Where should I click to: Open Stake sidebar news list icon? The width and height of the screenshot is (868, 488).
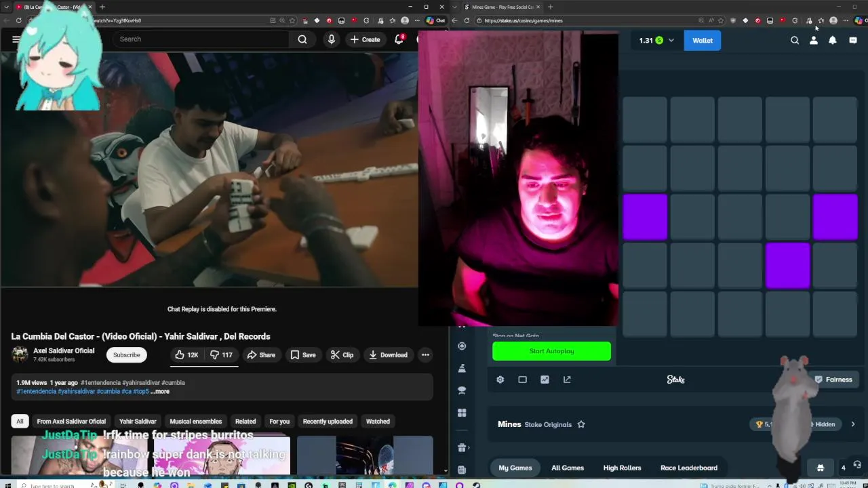[x=462, y=469]
